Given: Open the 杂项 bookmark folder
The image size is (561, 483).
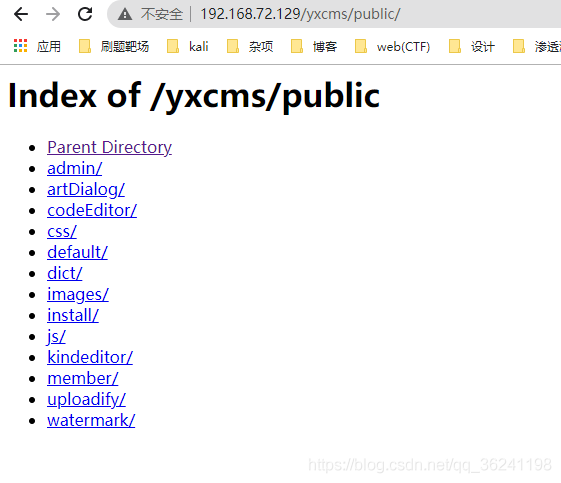Looking at the screenshot, I should pos(250,47).
